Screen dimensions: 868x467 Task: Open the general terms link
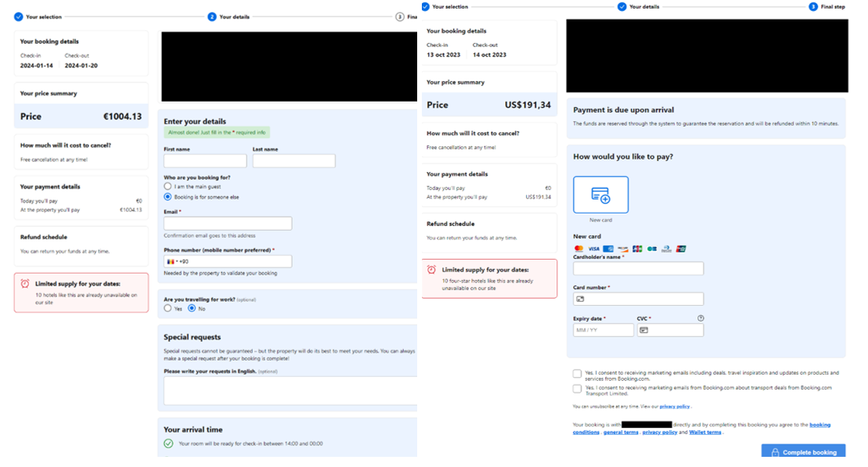621,432
